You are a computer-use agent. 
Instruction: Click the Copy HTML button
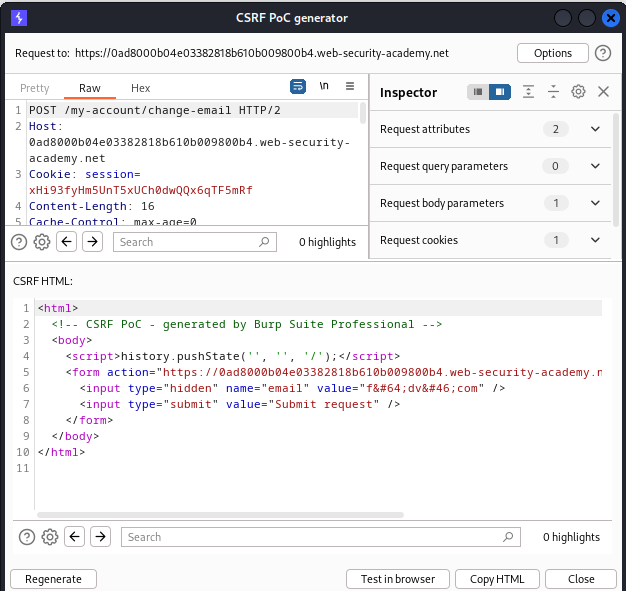coord(497,579)
